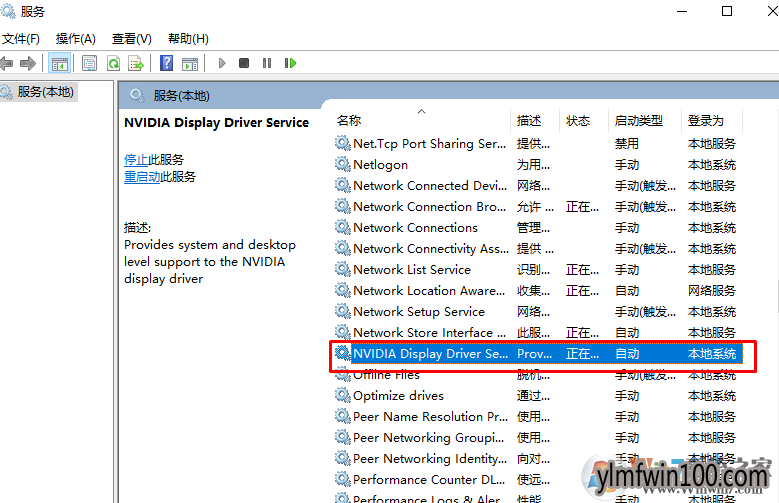
Task: Select the Netlogon service row
Action: (x=538, y=165)
